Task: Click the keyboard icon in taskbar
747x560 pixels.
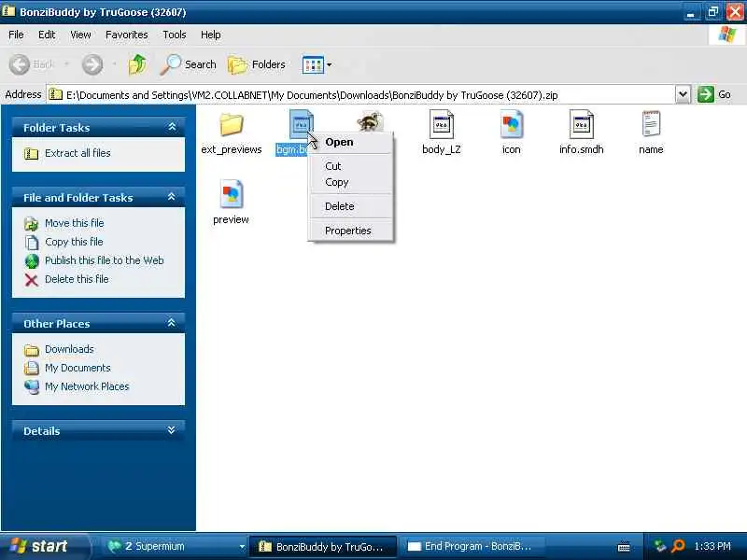Action: tap(624, 547)
